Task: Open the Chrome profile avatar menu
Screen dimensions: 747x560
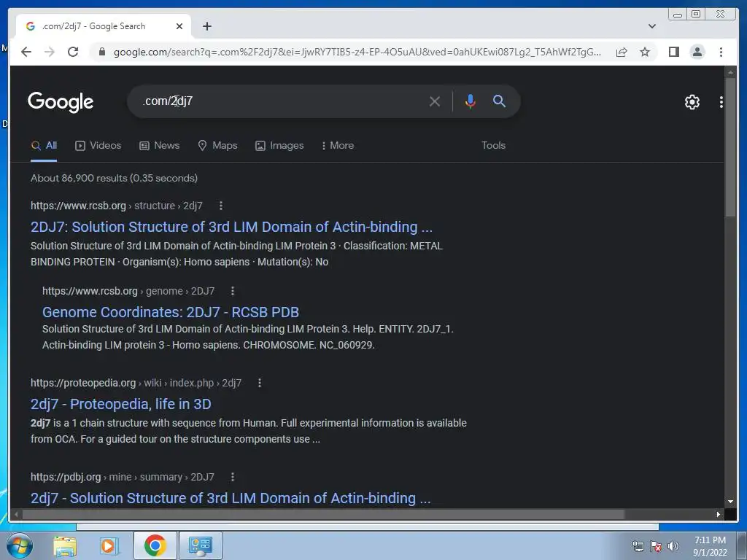Action: pos(697,52)
